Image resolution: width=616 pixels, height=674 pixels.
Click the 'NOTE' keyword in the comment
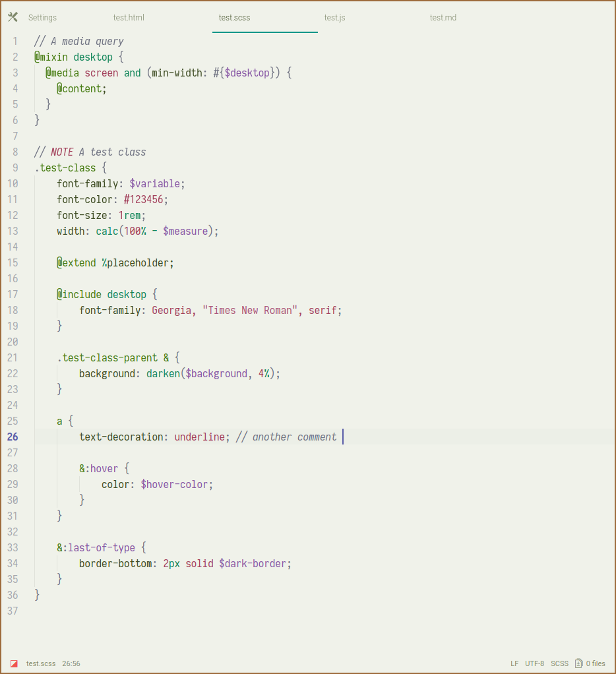[63, 152]
